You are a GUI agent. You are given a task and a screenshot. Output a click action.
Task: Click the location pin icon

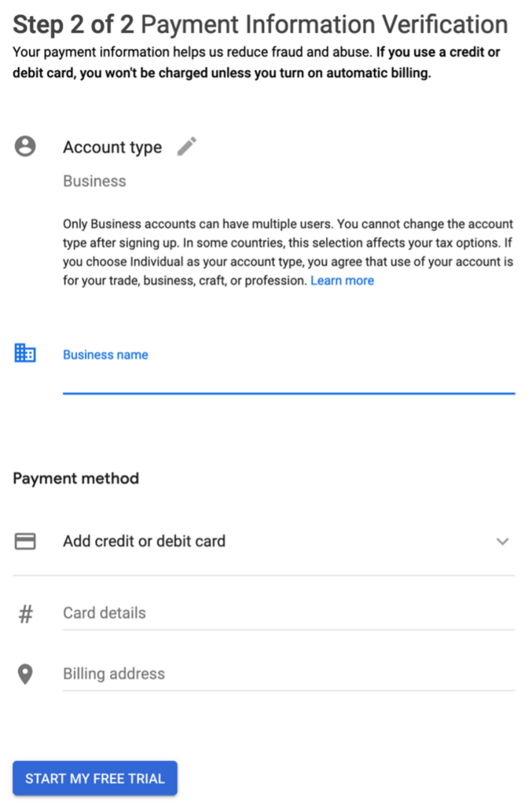pos(26,673)
